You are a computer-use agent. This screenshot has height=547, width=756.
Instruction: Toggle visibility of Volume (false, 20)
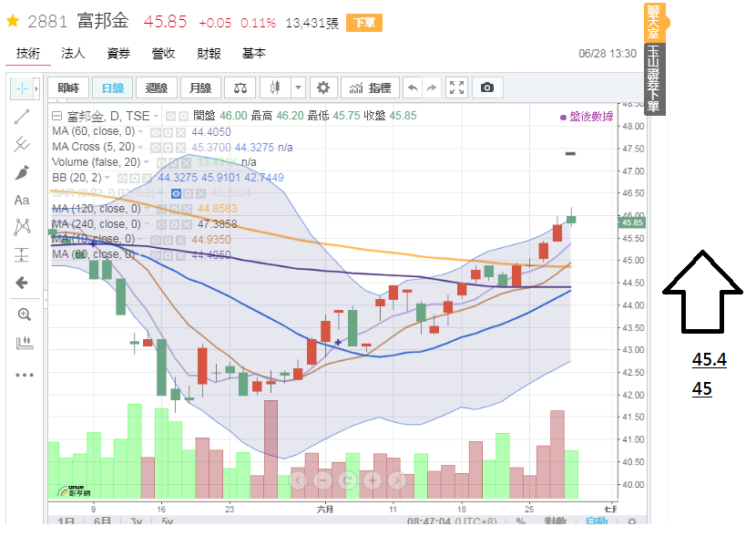[x=161, y=162]
